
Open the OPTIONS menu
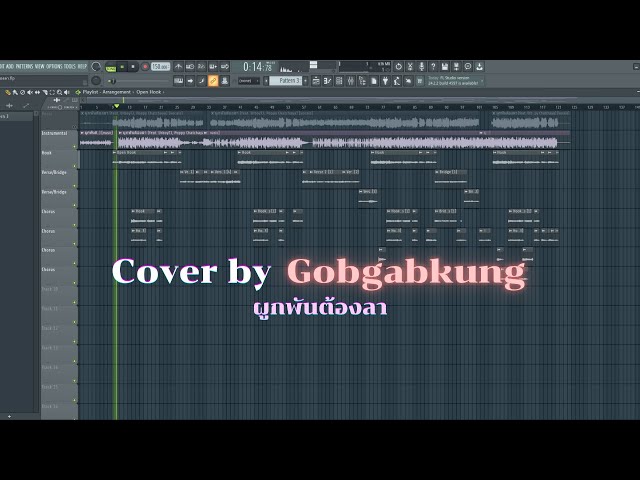click(54, 66)
